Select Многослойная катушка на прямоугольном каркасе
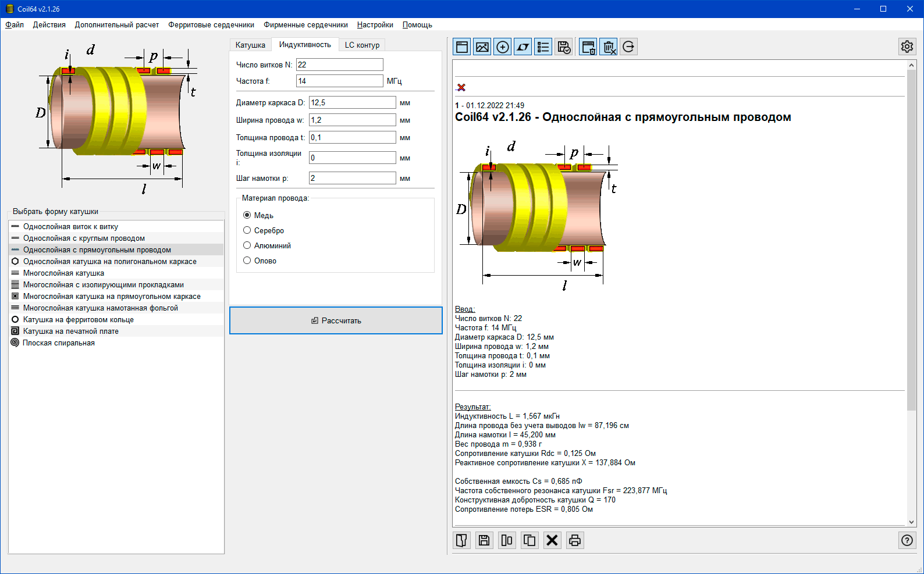Viewport: 924px width, 574px height. (x=116, y=296)
